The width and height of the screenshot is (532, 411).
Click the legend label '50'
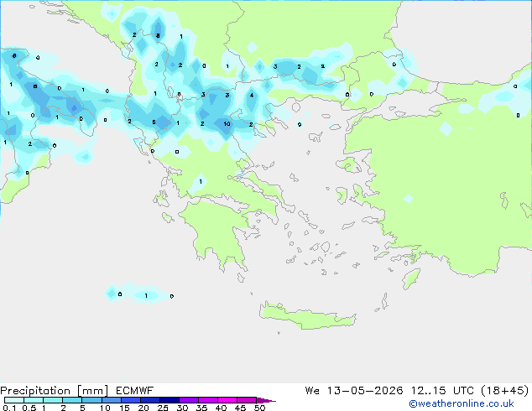tap(259, 408)
